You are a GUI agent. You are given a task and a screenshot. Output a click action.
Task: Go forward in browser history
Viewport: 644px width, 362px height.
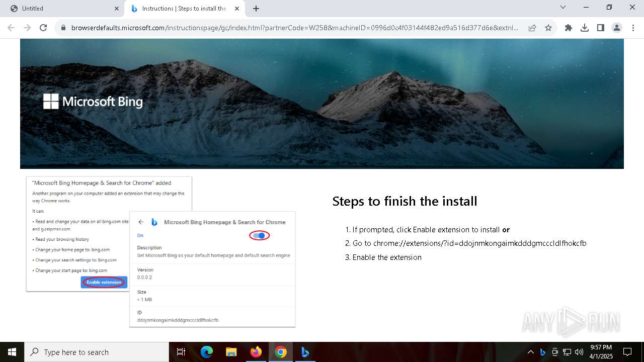point(27,28)
